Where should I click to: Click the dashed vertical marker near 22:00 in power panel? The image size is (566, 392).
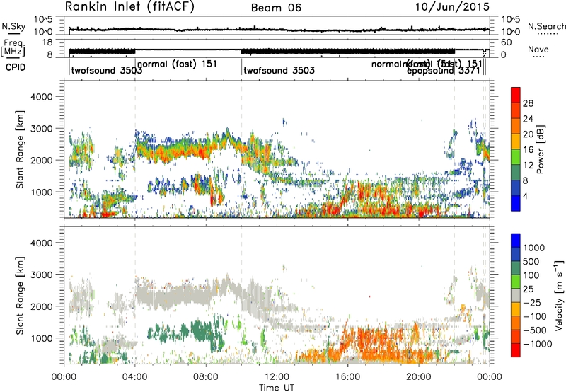[454, 149]
